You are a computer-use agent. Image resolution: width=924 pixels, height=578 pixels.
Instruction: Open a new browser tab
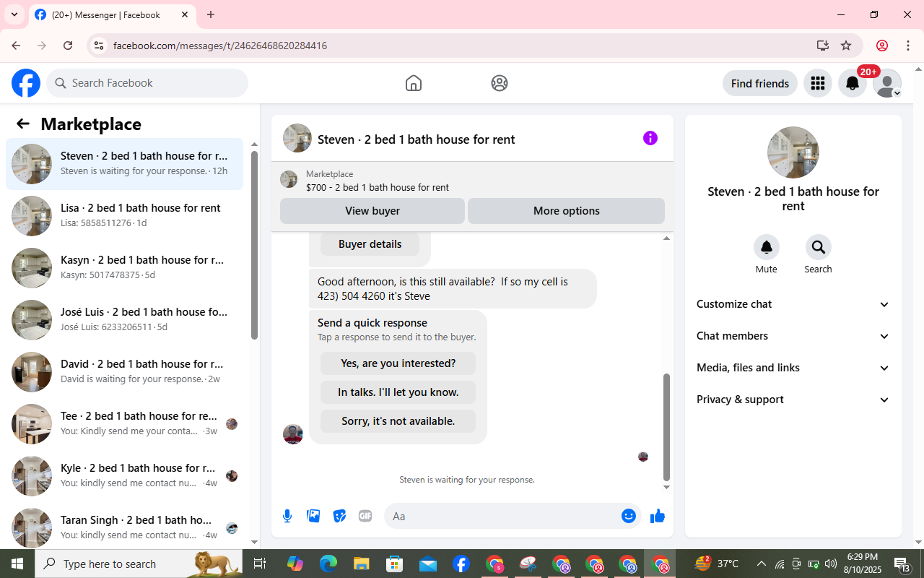pos(211,14)
